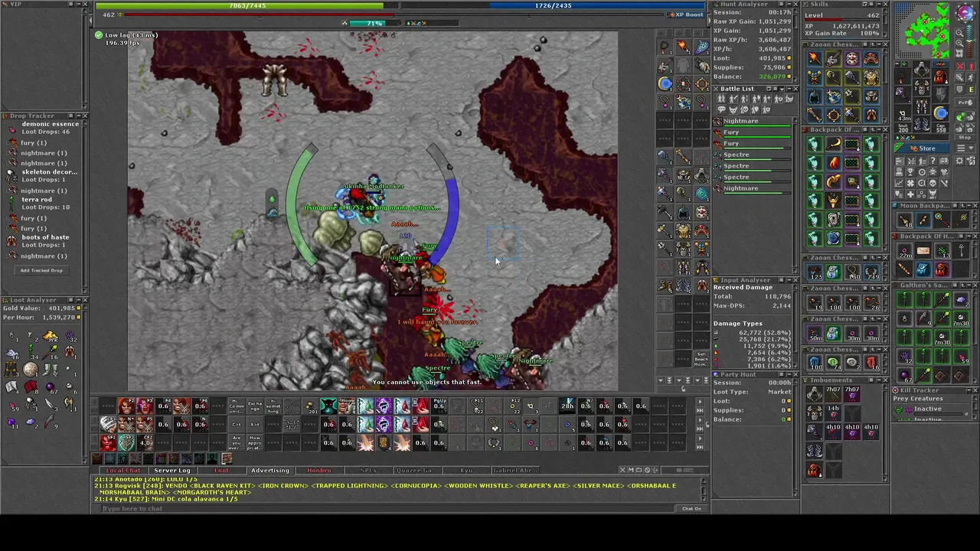This screenshot has width=980, height=551.
Task: Toggle the Chat On button
Action: coord(692,508)
